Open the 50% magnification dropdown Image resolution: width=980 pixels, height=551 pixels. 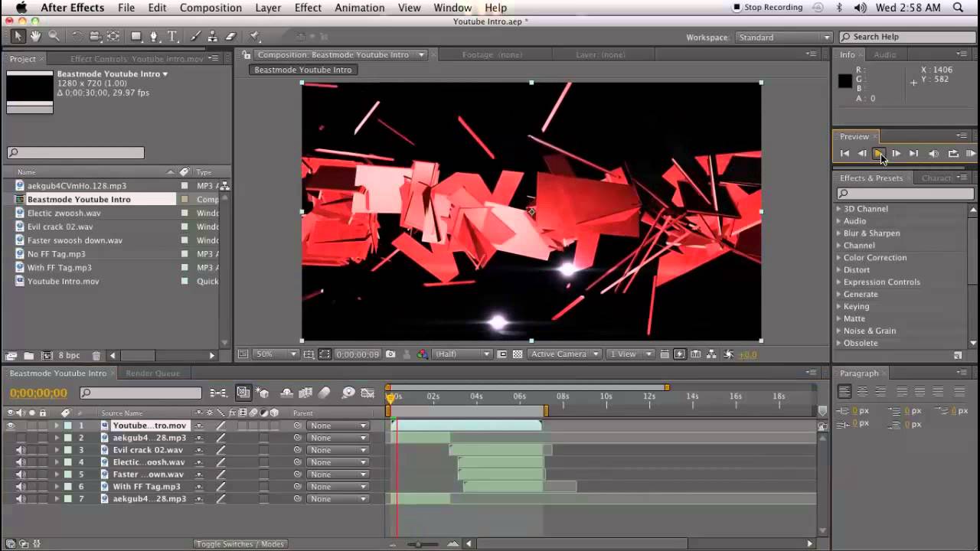[x=276, y=354]
